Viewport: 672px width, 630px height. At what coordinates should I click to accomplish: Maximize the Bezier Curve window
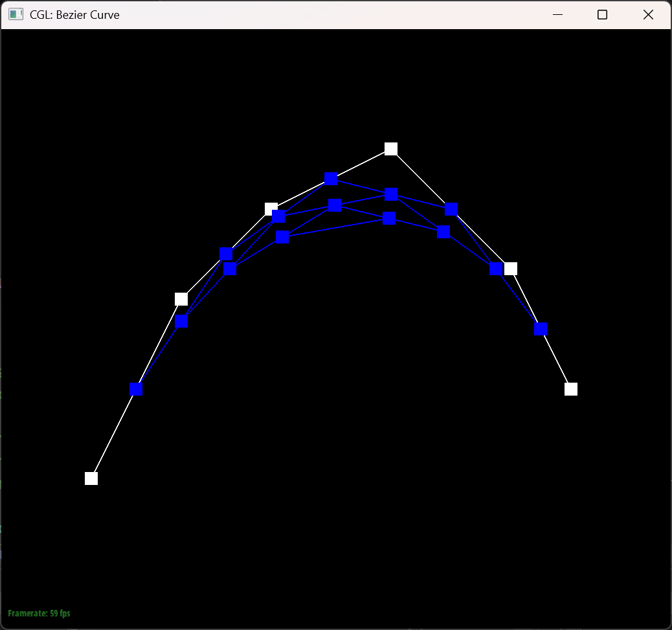point(602,15)
